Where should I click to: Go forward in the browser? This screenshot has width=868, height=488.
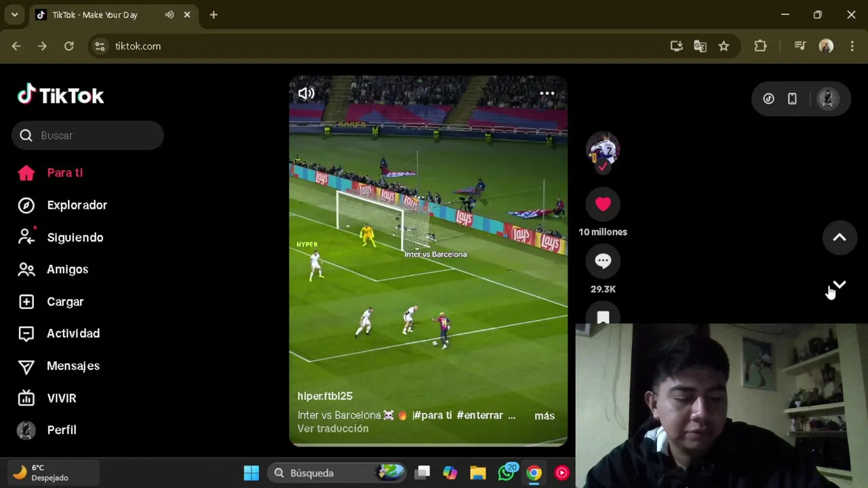(x=42, y=46)
